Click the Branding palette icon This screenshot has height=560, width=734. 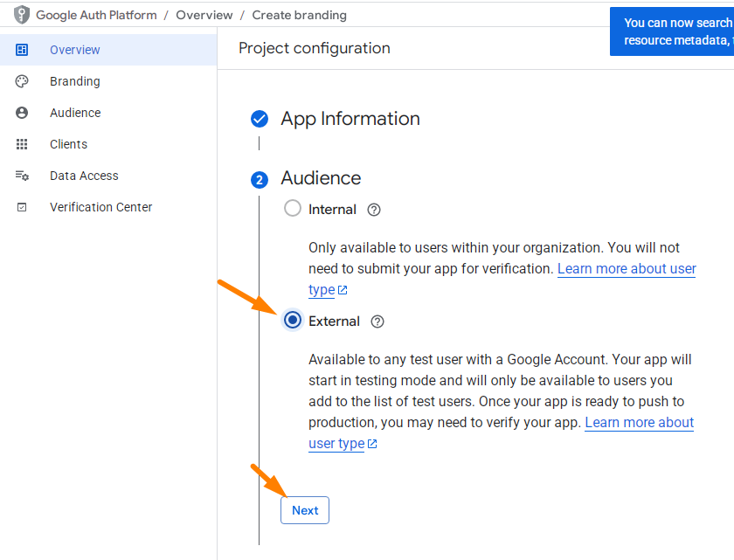tap(22, 81)
